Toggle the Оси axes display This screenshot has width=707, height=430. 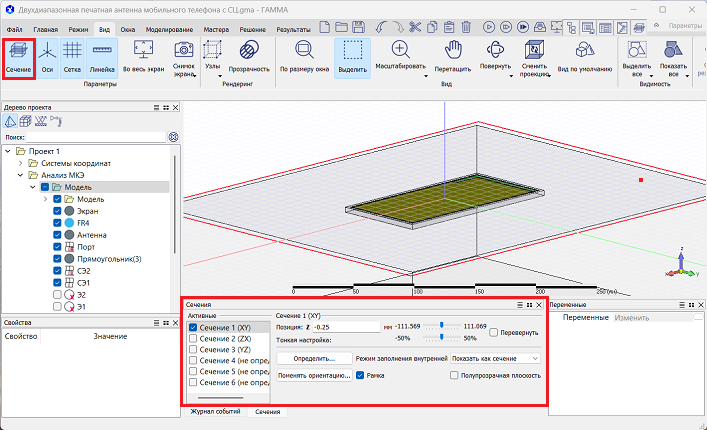(x=46, y=56)
